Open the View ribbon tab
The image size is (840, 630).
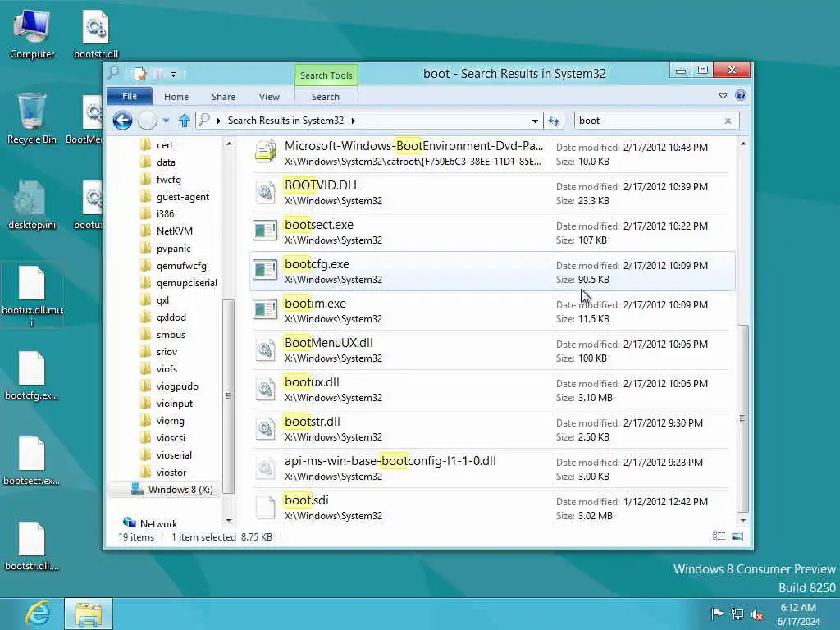(269, 97)
